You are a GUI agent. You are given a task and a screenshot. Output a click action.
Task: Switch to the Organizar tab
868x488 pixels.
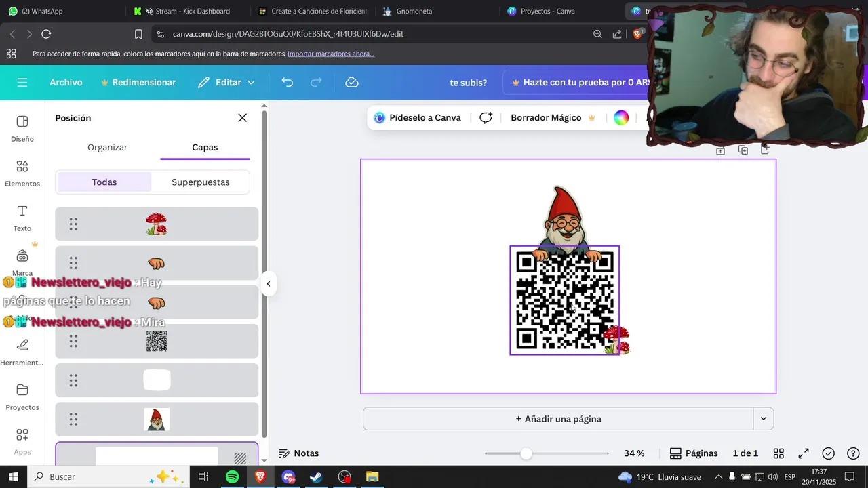pyautogui.click(x=107, y=147)
